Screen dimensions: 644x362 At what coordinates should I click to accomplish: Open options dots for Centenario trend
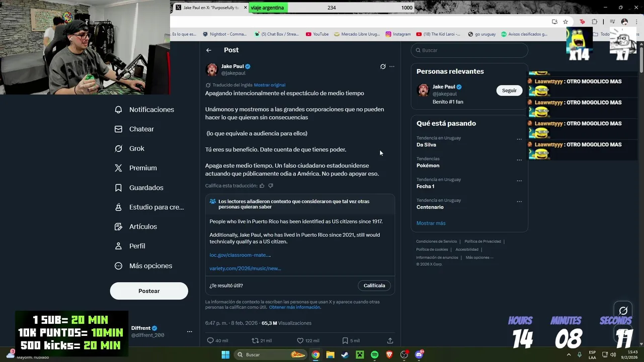[519, 202]
